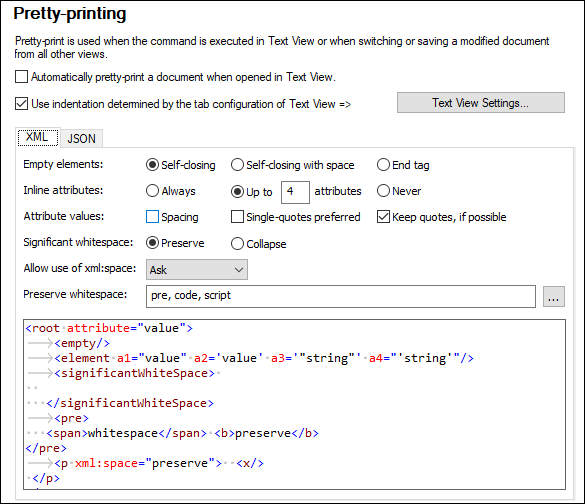
Task: Select Self-closing with space option
Action: pos(237,165)
